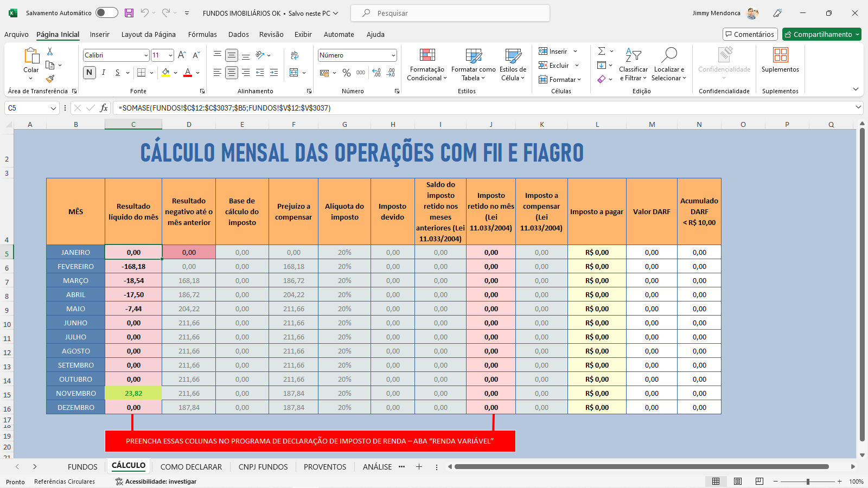
Task: Click the Page Break Preview icon in status bar
Action: coord(759,481)
